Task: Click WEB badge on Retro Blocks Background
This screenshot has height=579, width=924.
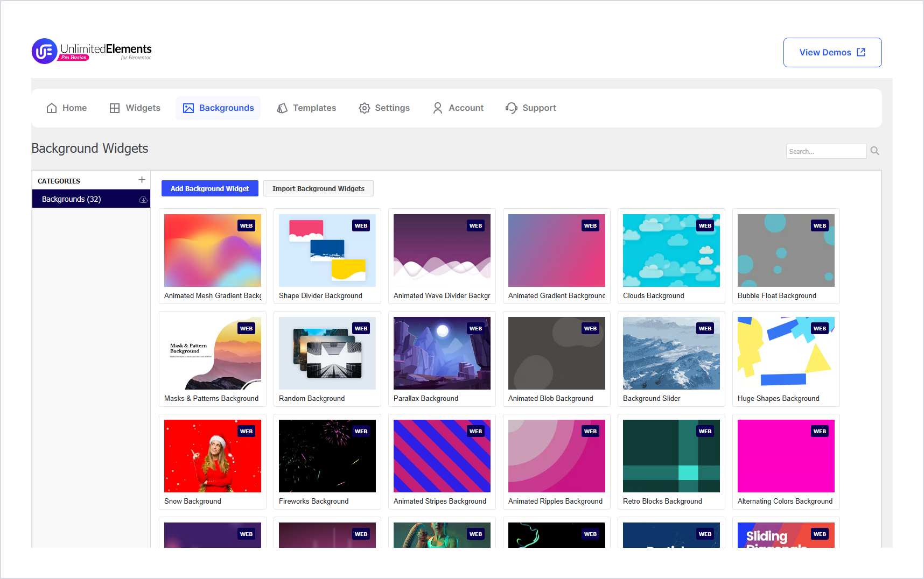Action: click(x=705, y=432)
